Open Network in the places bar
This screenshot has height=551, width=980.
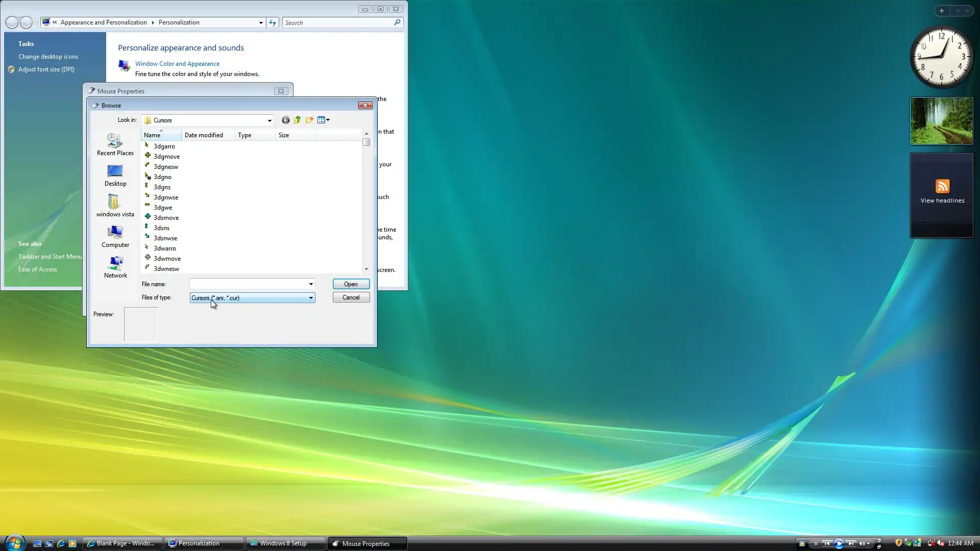pos(115,267)
